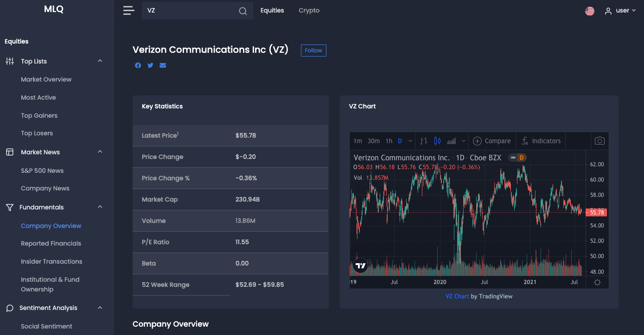Open the hamburger menu icon

tap(129, 11)
